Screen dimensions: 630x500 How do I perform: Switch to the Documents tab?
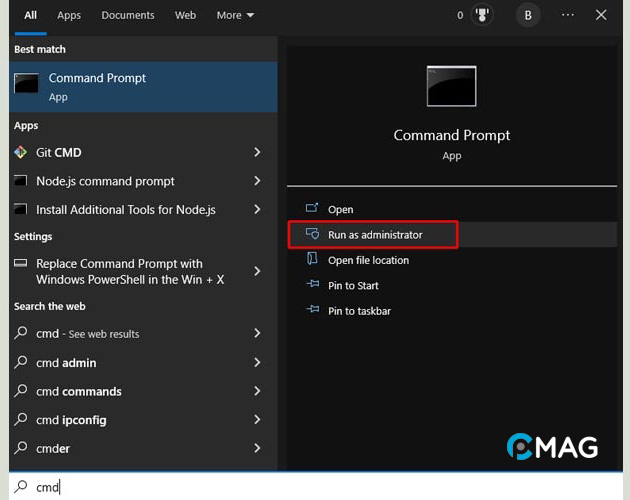click(x=128, y=15)
